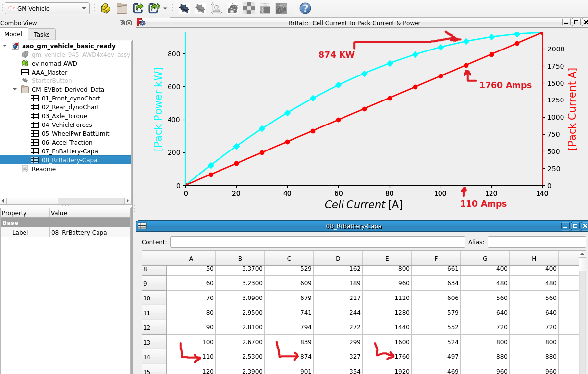Click the Alias input field
This screenshot has height=374, width=588.
[536, 242]
